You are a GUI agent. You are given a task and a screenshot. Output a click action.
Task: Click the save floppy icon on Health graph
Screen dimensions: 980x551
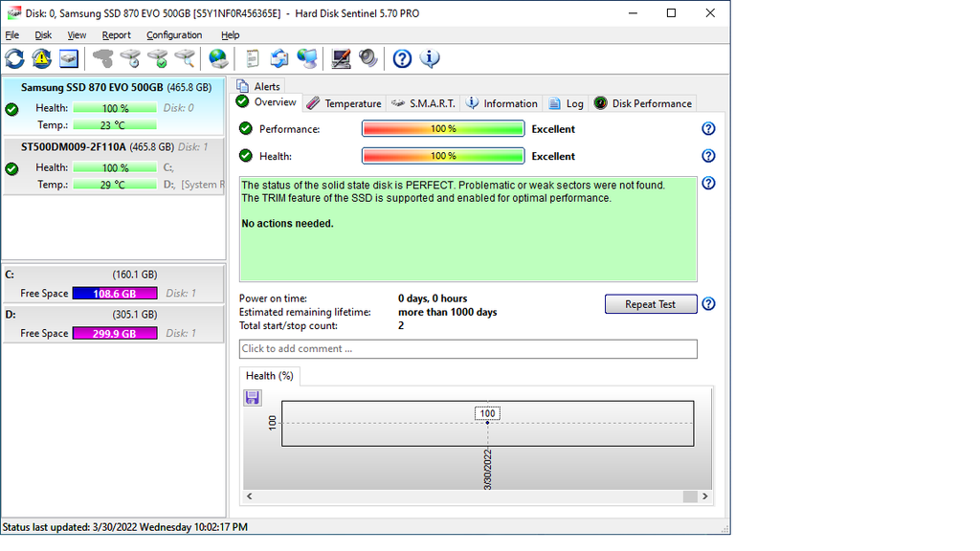[253, 397]
